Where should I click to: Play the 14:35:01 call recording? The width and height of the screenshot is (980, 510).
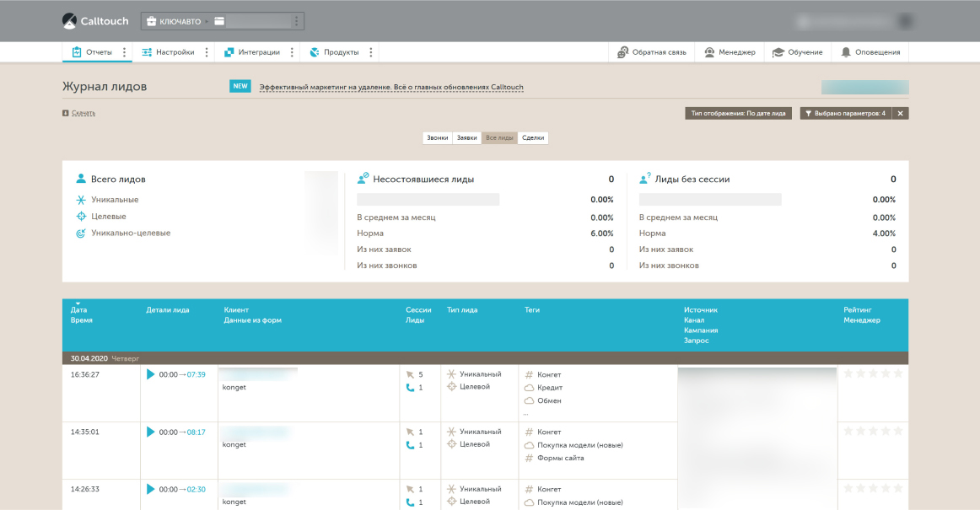pyautogui.click(x=150, y=432)
